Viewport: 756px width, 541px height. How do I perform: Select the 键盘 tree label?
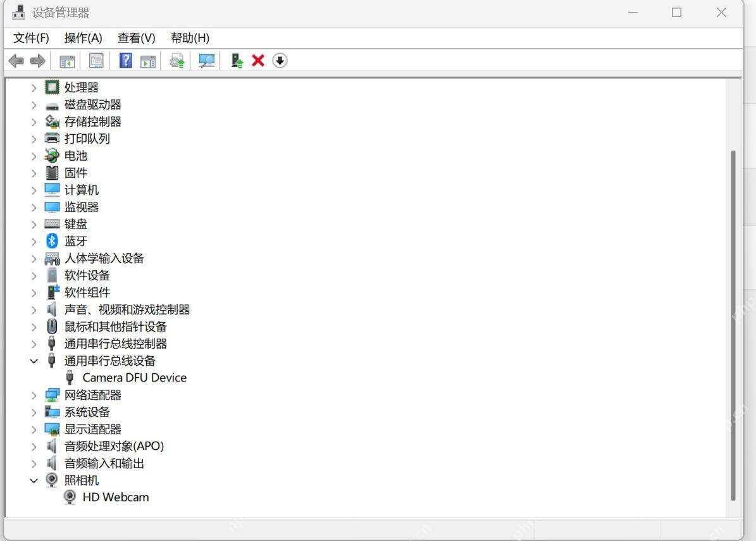click(x=76, y=224)
